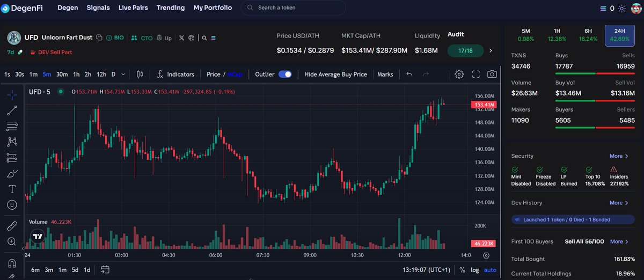Image resolution: width=644 pixels, height=280 pixels.
Task: Search the token via magnifier icon
Action: [x=204, y=38]
